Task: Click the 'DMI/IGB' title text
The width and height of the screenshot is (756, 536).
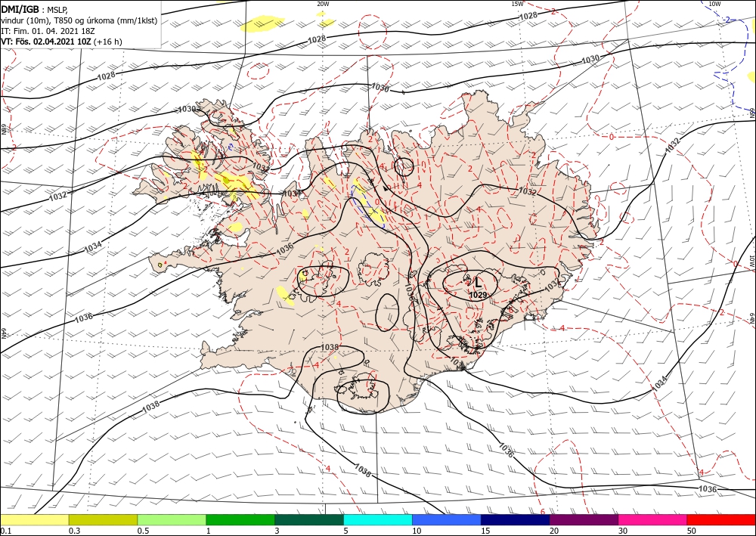Action: point(20,8)
